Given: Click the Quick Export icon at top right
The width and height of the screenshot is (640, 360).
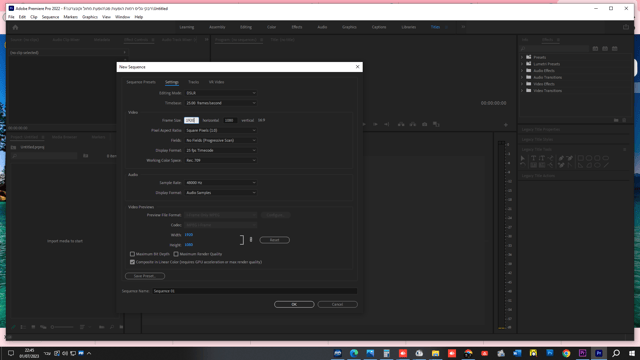Looking at the screenshot, I should click(626, 27).
